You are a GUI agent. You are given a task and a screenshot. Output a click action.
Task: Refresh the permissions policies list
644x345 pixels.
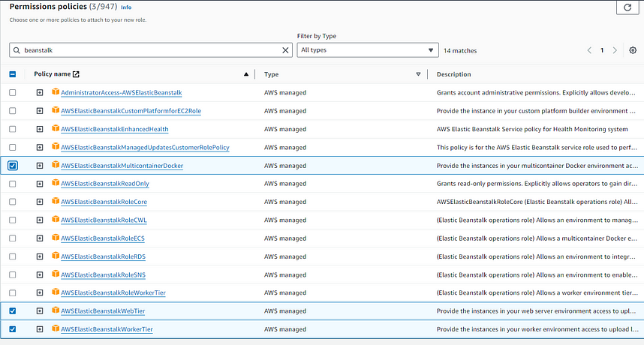point(627,7)
